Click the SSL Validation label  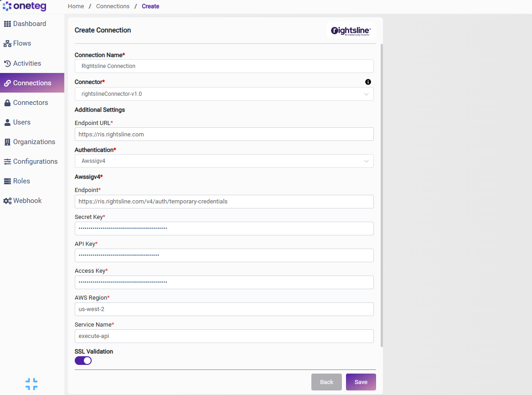93,352
